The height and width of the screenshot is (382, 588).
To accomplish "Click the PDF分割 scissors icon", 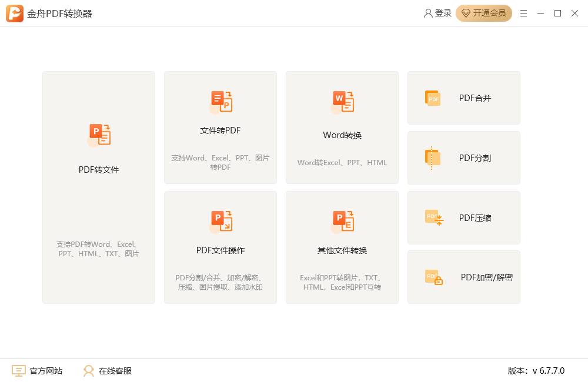I will (x=433, y=158).
